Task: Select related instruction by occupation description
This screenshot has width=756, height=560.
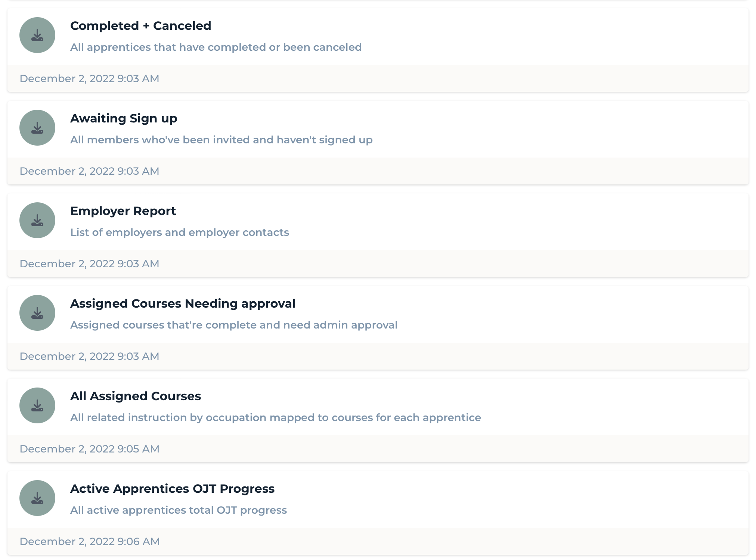Action: 276,417
